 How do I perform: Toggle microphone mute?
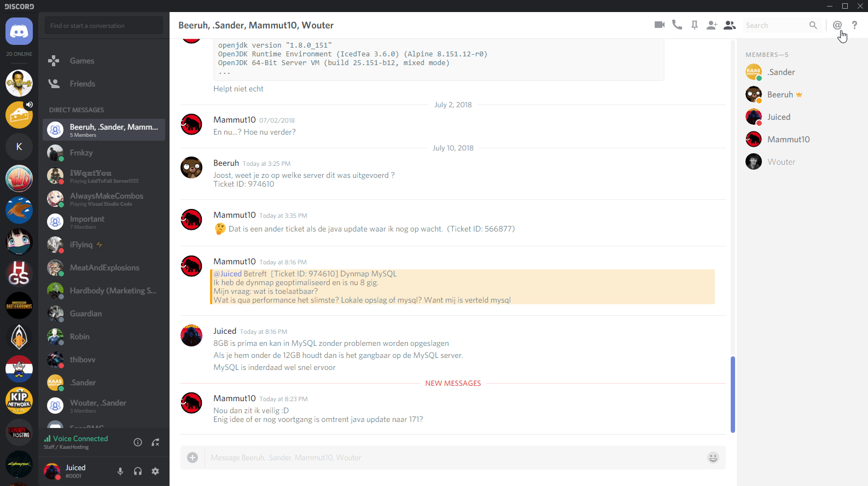[x=120, y=471]
